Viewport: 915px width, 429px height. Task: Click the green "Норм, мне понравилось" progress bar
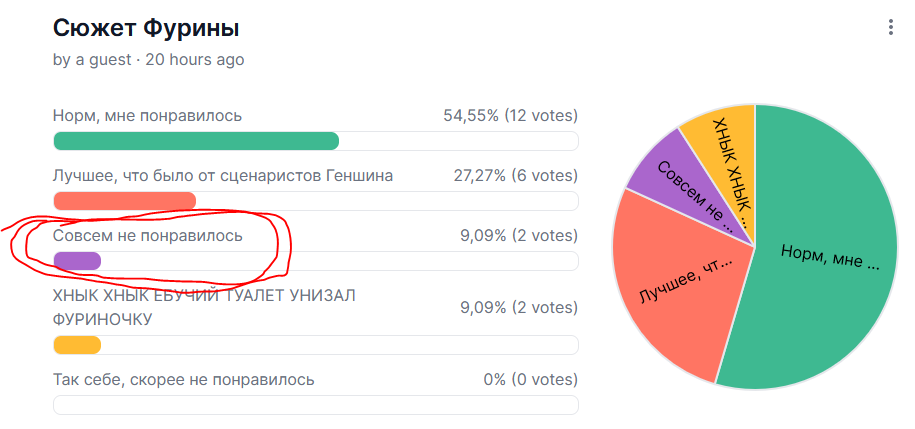[x=196, y=141]
